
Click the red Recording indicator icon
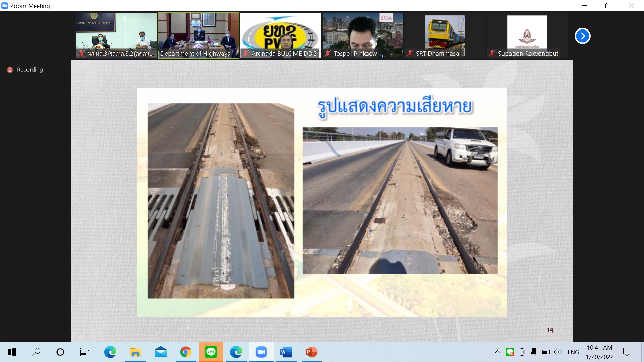coord(10,70)
